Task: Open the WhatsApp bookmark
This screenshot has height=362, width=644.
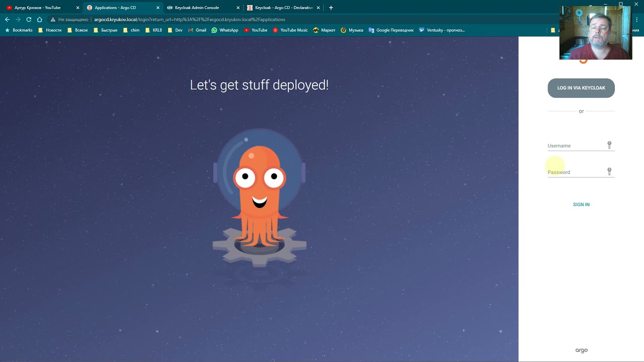Action: click(225, 30)
